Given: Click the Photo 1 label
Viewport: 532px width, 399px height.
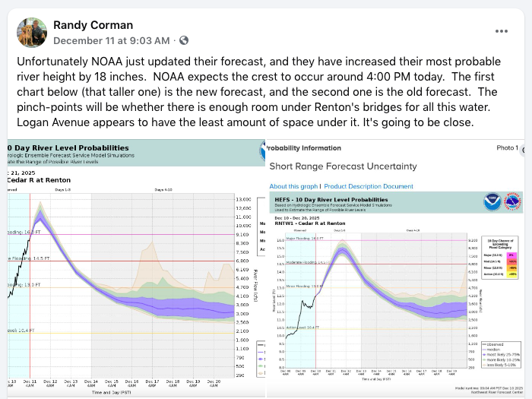Looking at the screenshot, I should [x=506, y=147].
